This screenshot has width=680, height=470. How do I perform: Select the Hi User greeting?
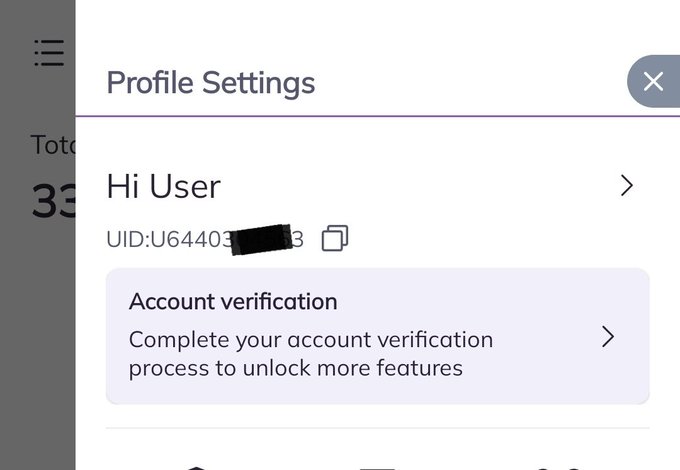(x=163, y=186)
